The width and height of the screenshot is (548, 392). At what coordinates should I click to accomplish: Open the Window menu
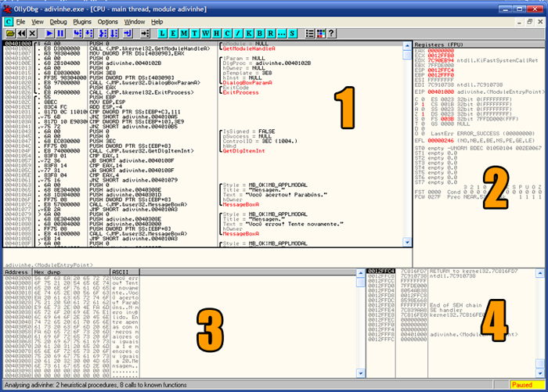[x=135, y=22]
